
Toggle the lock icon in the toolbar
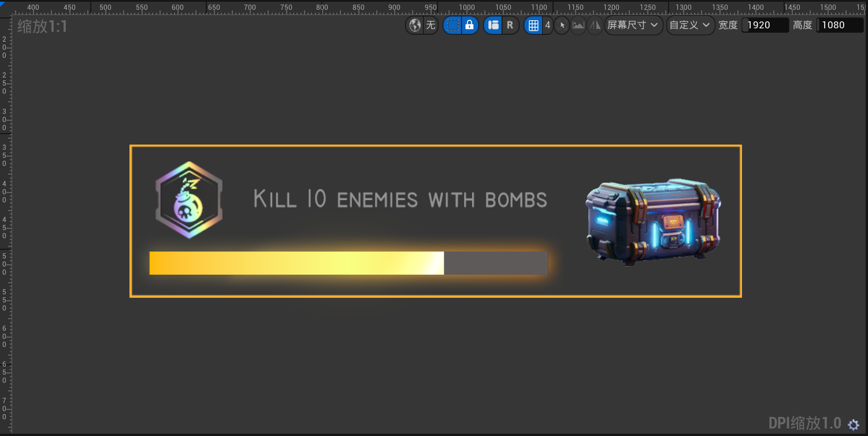pos(470,25)
